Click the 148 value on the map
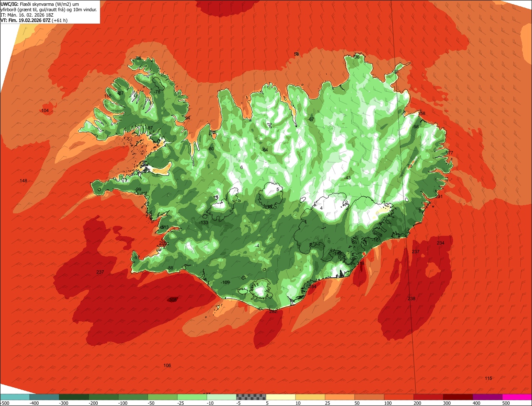This screenshot has width=532, height=406. (23, 181)
